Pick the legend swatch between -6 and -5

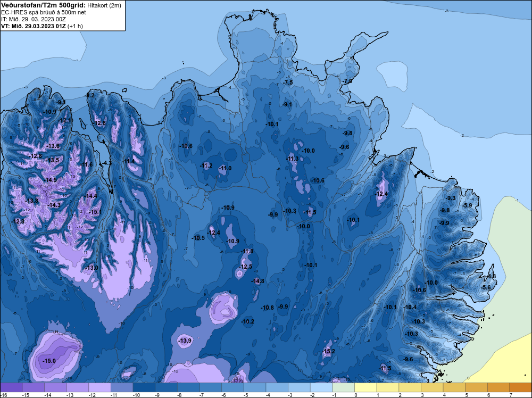(233, 387)
